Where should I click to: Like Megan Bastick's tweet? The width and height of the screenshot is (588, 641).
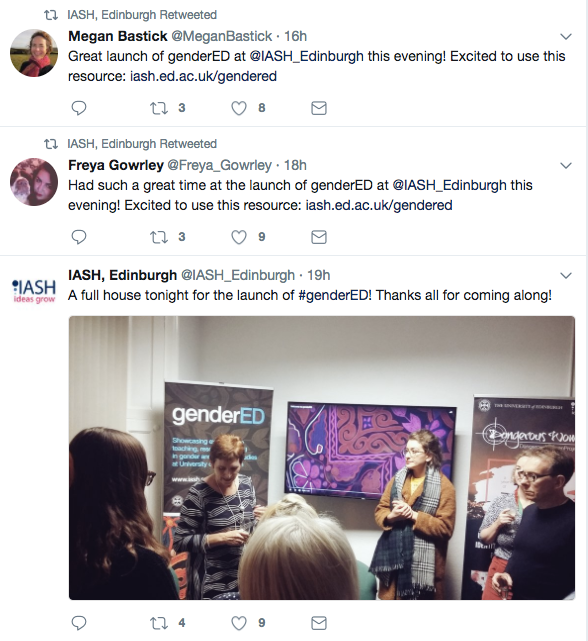(239, 108)
